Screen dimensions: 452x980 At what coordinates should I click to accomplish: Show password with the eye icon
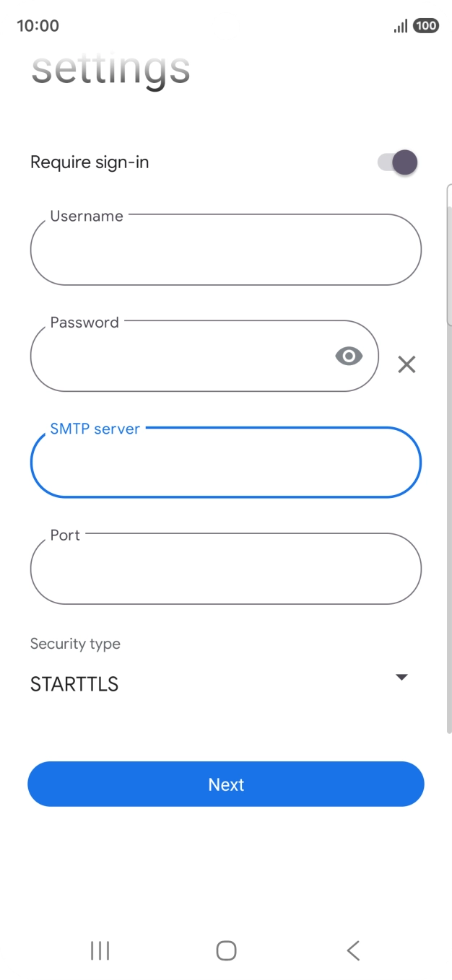(349, 356)
